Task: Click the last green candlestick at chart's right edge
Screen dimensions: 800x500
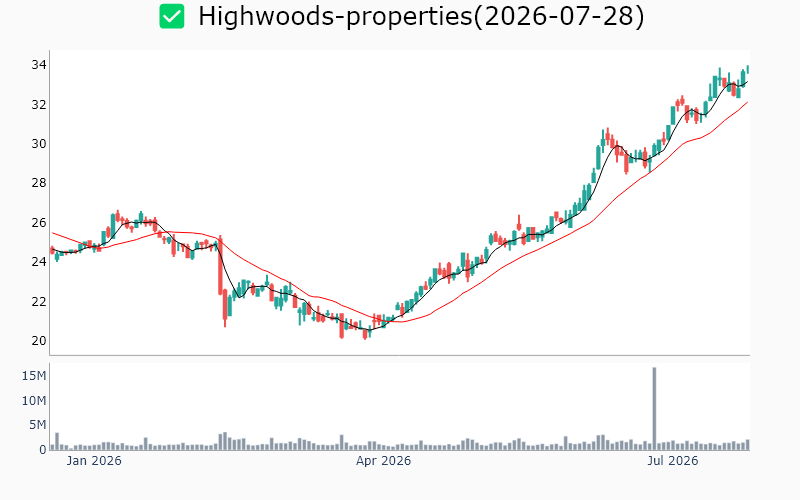Action: point(748,69)
